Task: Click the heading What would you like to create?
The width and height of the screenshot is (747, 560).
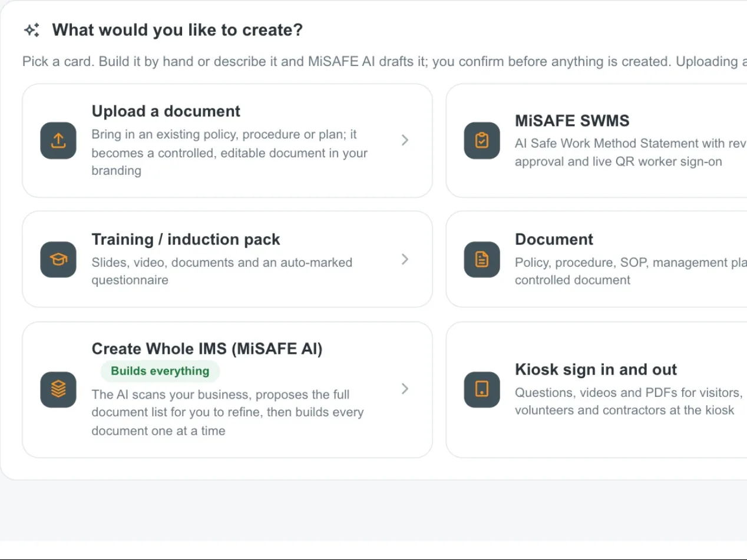Action: 177,30
